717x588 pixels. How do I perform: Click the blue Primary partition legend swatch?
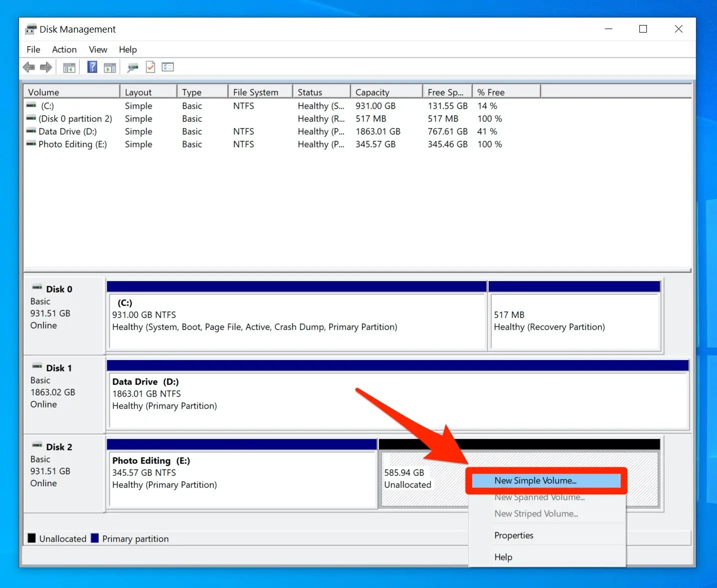coord(95,538)
